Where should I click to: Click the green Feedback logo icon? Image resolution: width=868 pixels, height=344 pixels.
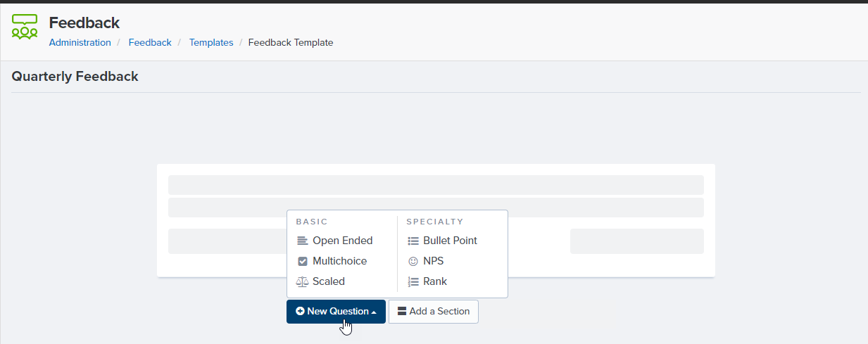pos(25,27)
